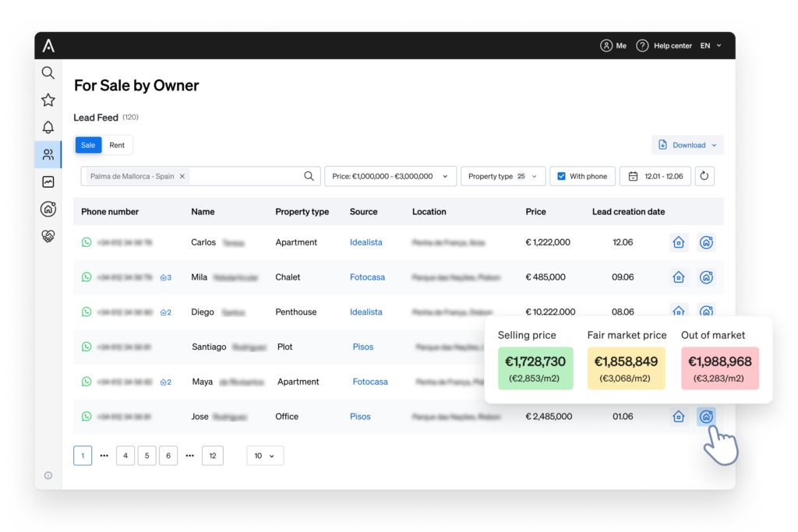Image resolution: width=798 pixels, height=532 pixels.
Task: Open the Property type dropdown
Action: 503,176
